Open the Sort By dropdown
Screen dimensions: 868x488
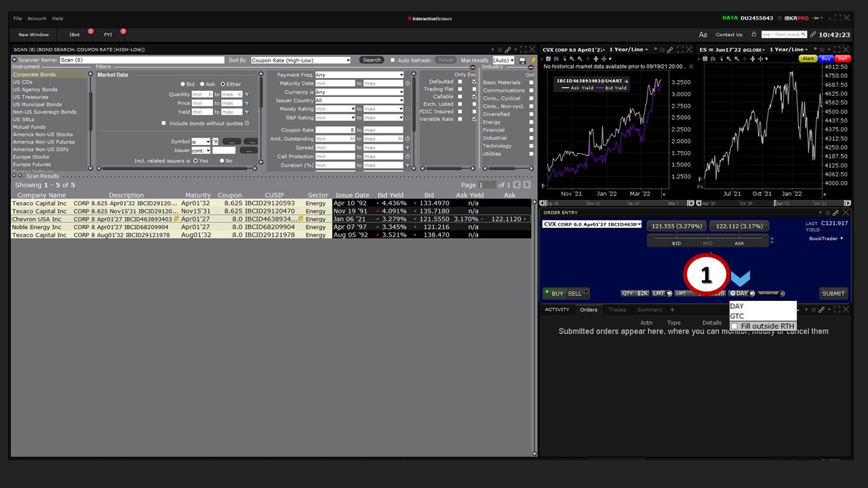pos(300,60)
